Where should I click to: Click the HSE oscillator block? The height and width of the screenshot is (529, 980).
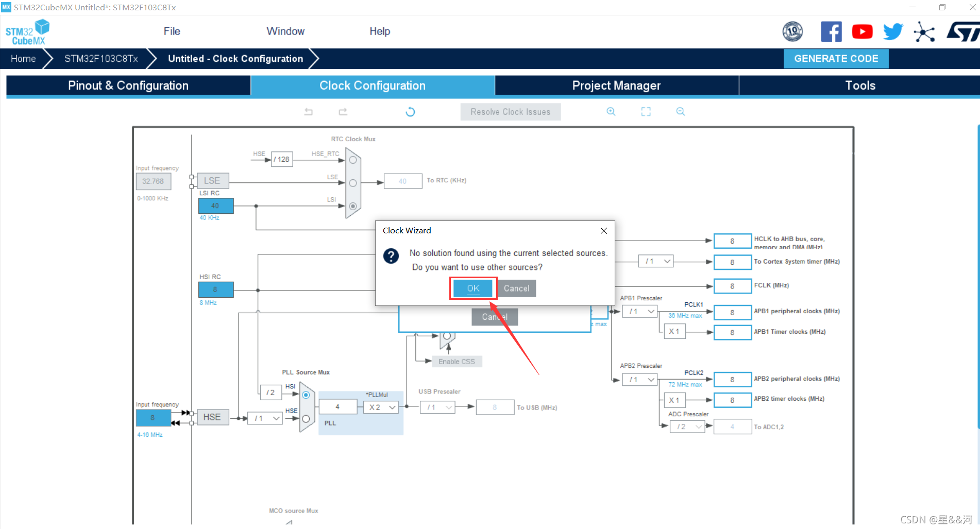tap(212, 417)
